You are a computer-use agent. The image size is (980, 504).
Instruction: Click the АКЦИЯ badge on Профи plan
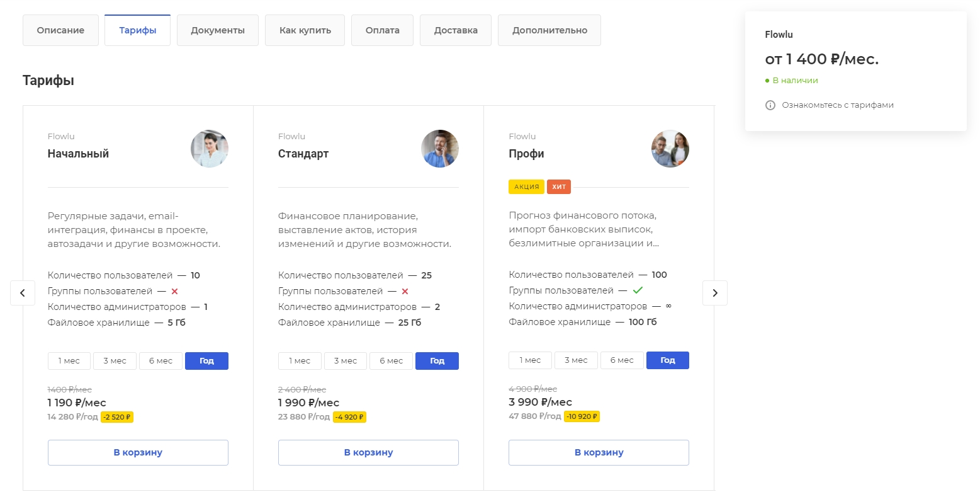[x=527, y=186]
